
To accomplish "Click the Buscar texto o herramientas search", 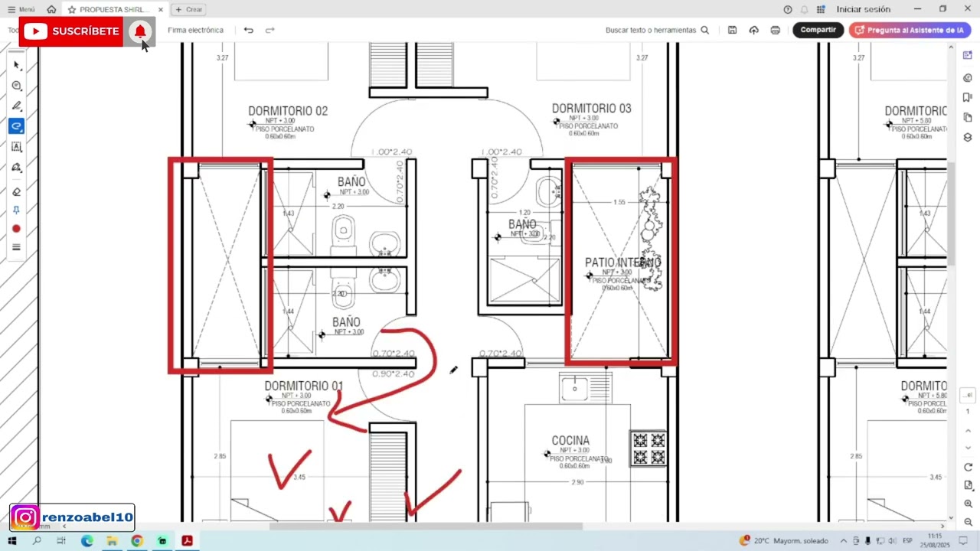I will tap(657, 30).
